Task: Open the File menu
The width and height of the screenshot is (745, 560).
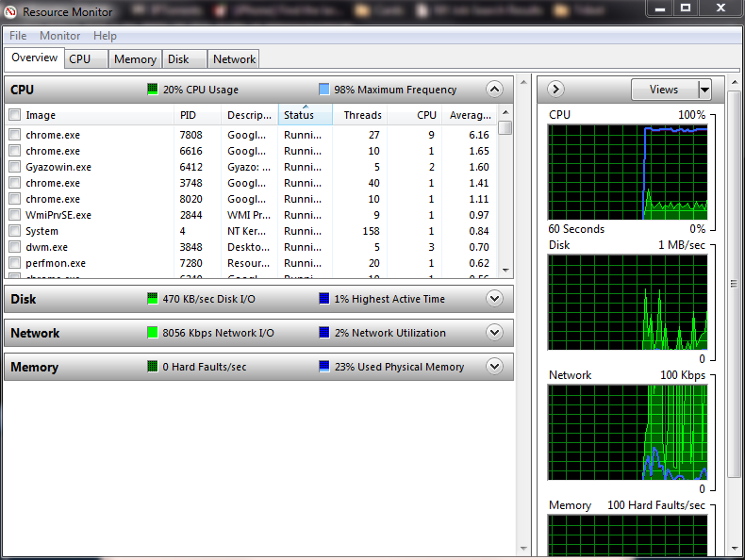Action: 18,36
